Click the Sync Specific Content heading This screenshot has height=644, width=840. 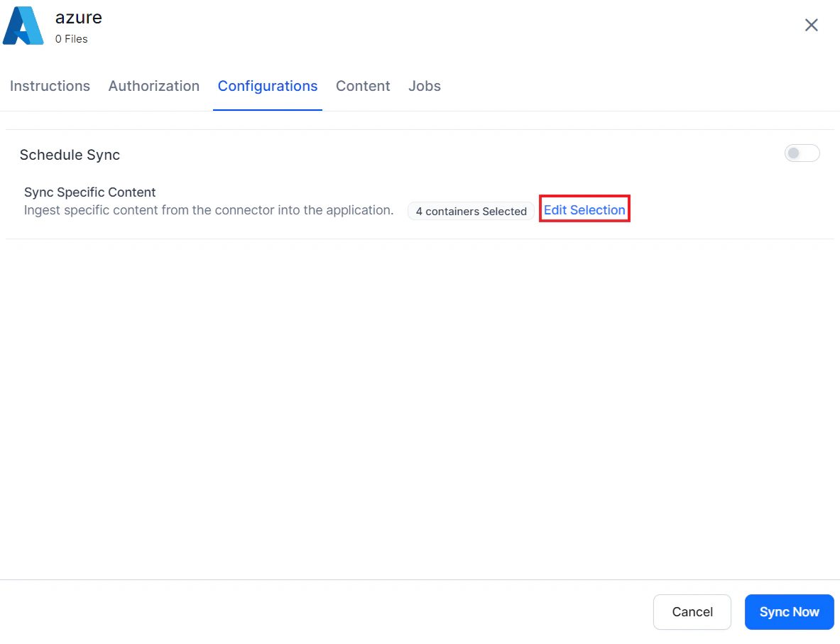[89, 192]
